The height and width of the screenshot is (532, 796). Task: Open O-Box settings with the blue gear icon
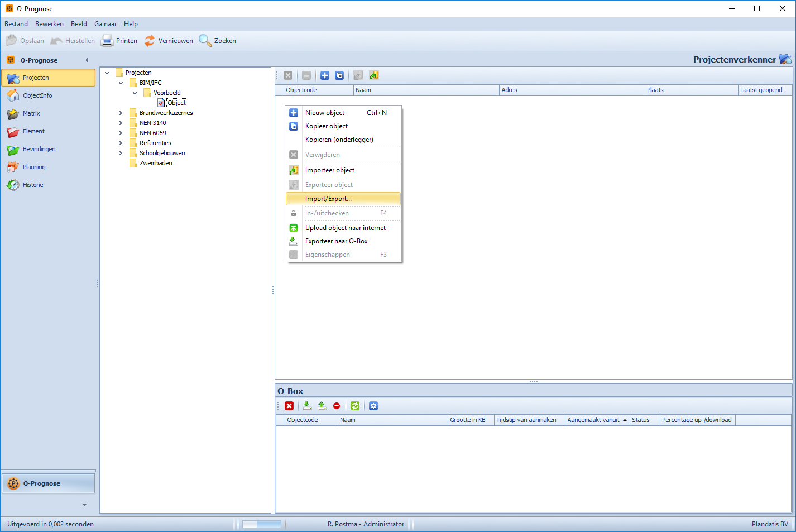click(x=373, y=406)
